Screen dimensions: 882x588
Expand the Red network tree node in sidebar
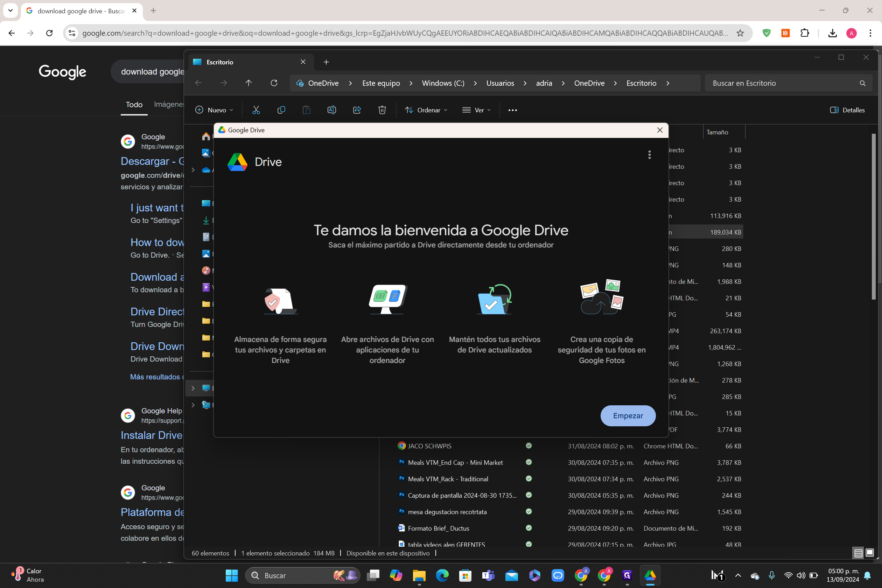(193, 405)
